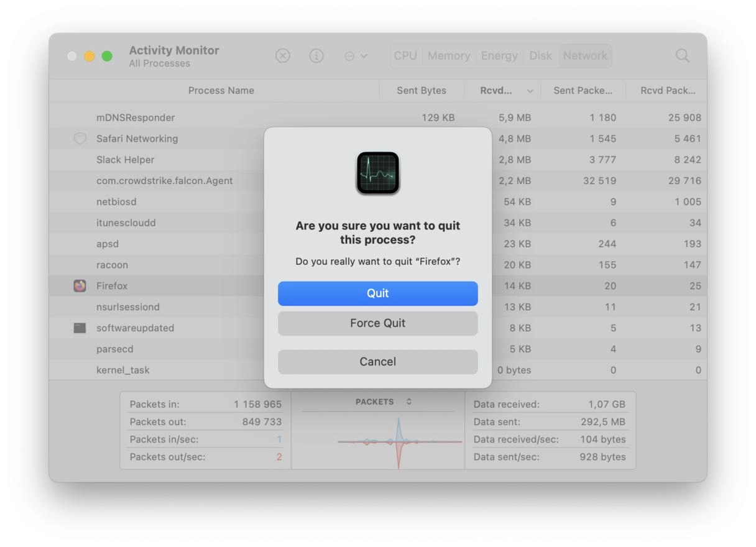Sort by Rcvd Packets column header
The height and width of the screenshot is (547, 756).
pyautogui.click(x=668, y=91)
